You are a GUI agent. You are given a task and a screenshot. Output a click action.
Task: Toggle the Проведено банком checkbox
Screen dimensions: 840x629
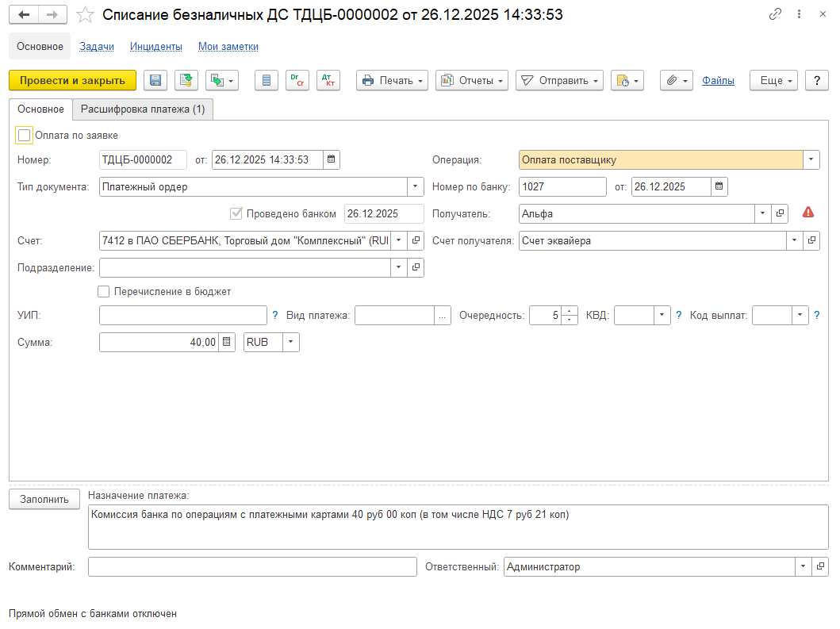coord(236,213)
